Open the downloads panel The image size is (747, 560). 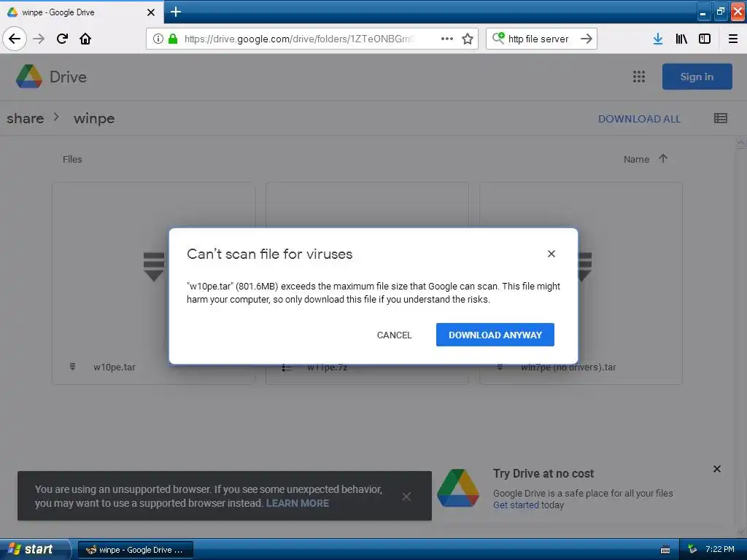click(x=658, y=39)
